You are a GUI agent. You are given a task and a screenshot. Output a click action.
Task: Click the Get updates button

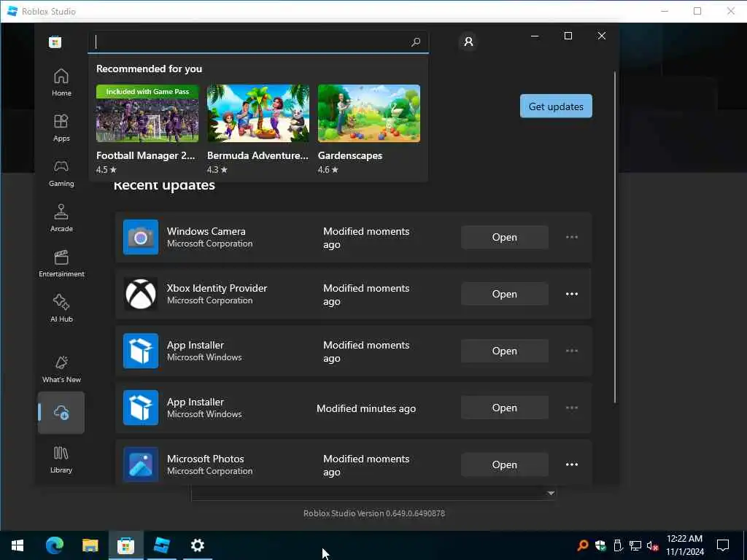556,106
